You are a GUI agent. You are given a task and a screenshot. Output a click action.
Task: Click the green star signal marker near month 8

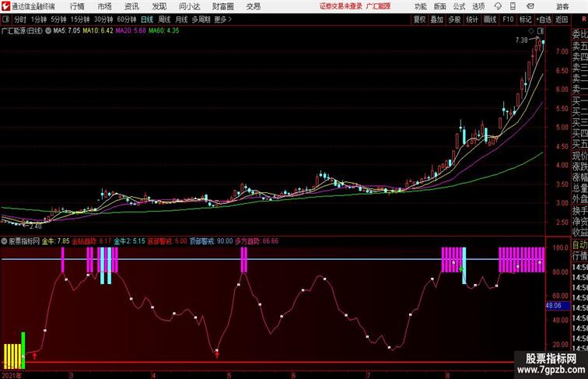click(461, 269)
